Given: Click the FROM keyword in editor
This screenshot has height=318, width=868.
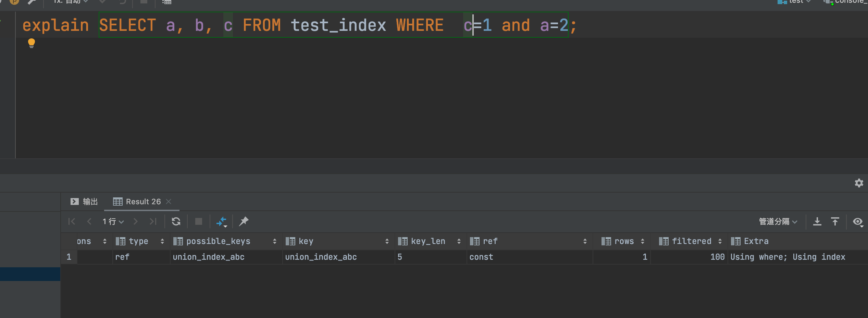Looking at the screenshot, I should pos(262,25).
